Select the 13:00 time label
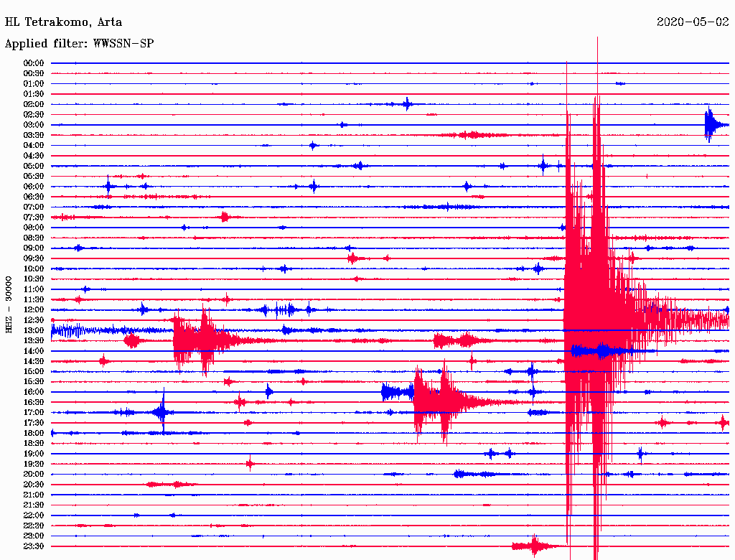The height and width of the screenshot is (560, 735). 33,331
